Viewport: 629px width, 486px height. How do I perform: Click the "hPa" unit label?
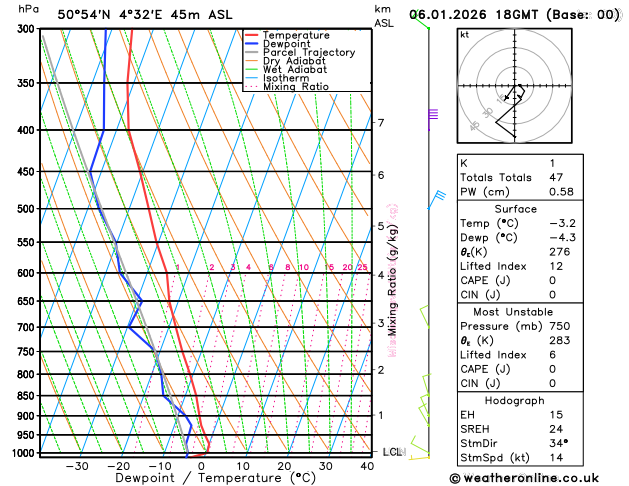point(28,9)
